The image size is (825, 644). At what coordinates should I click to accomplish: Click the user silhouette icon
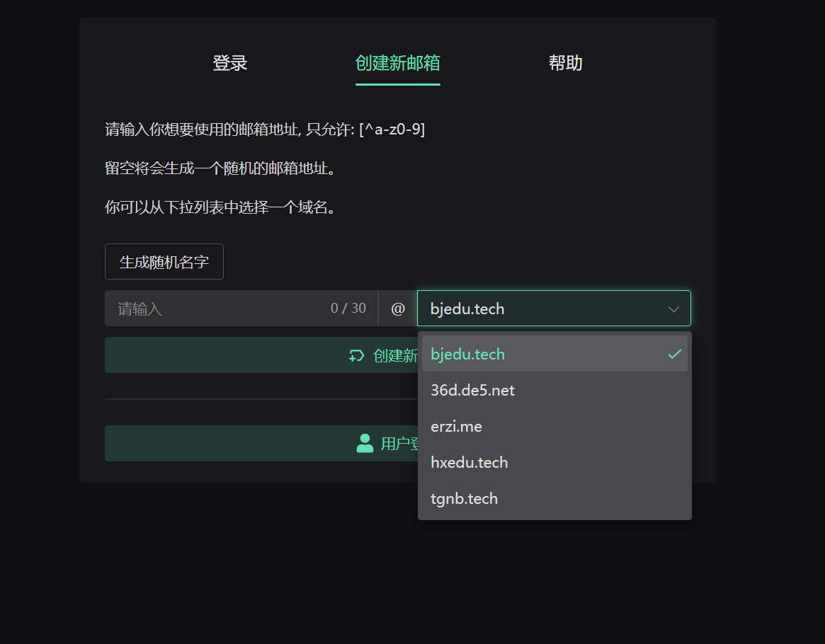tap(365, 443)
